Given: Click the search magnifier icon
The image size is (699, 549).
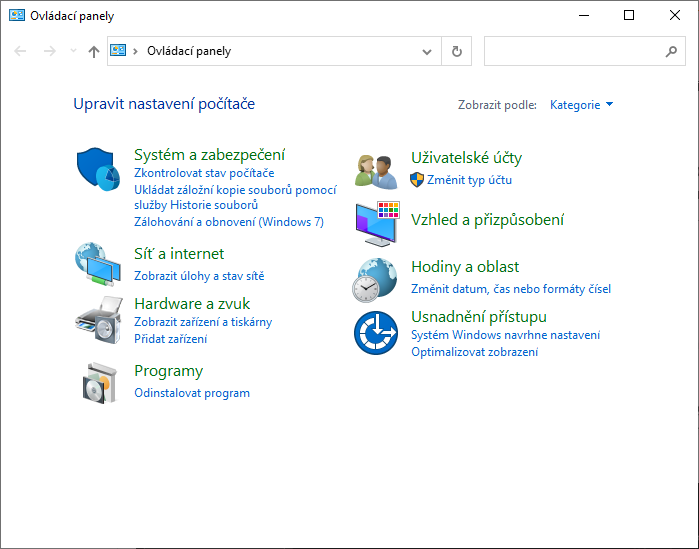Looking at the screenshot, I should pyautogui.click(x=671, y=52).
